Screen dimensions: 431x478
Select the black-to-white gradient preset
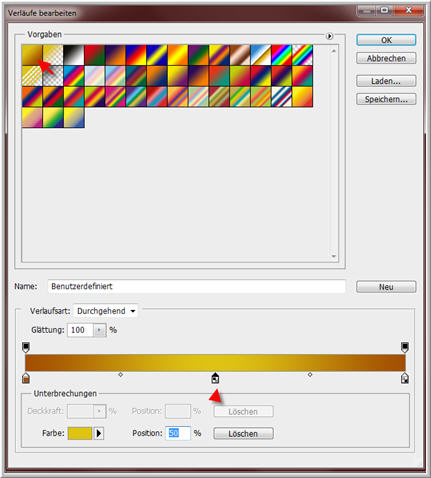[x=74, y=55]
